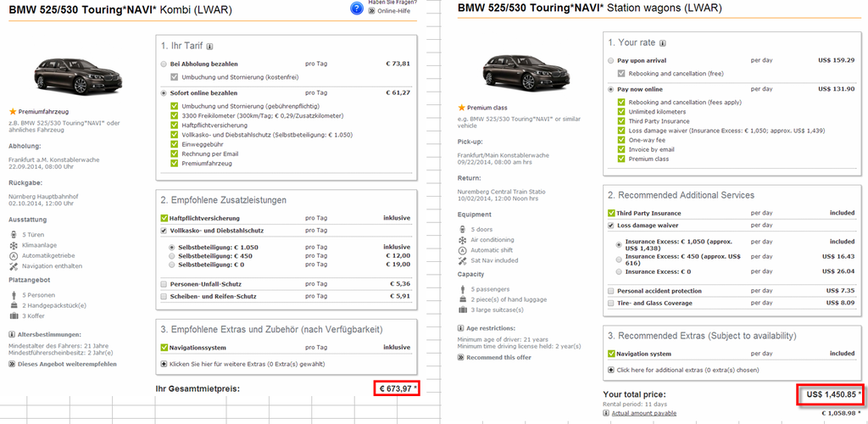Choose Selbstbeteiligung € 1.050 radio button

(x=172, y=247)
